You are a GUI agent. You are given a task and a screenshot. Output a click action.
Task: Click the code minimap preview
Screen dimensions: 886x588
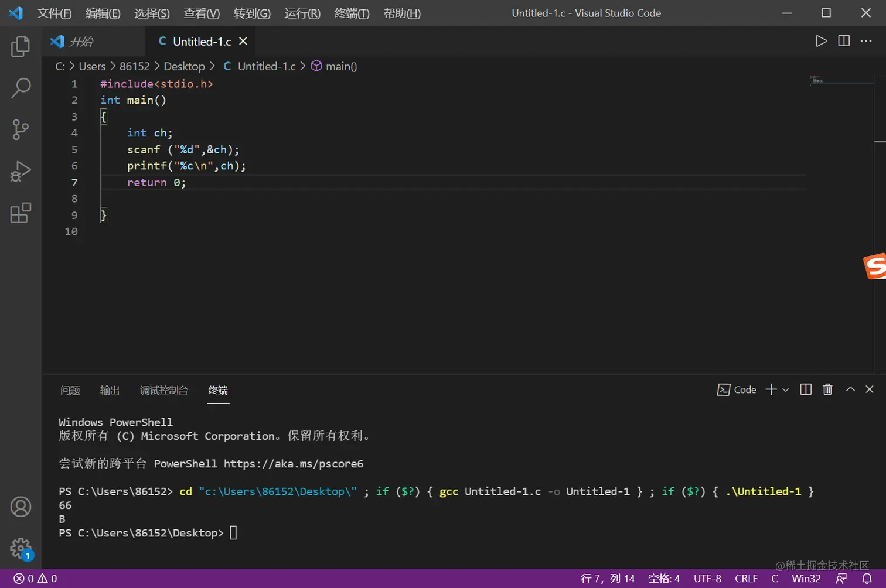click(x=842, y=80)
